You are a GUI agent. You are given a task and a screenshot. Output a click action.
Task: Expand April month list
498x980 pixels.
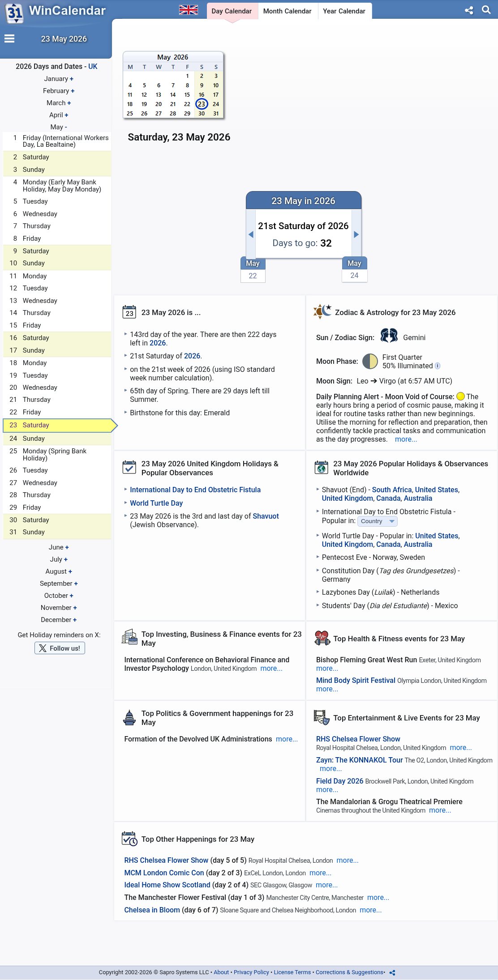(59, 115)
